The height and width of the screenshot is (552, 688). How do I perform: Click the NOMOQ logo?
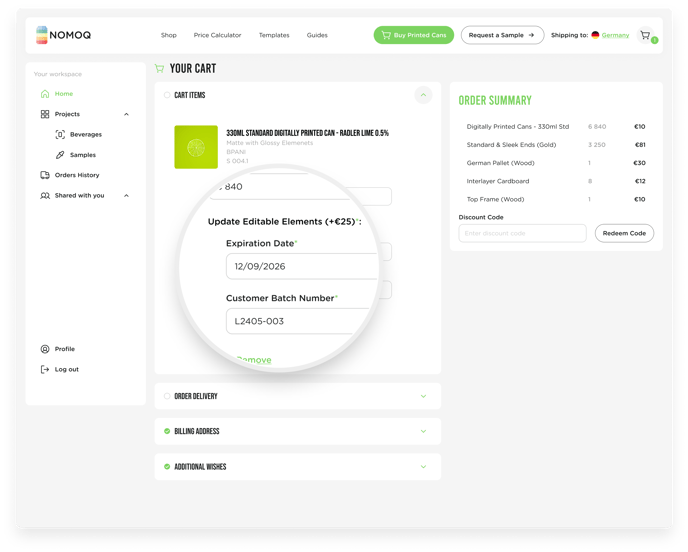[64, 35]
